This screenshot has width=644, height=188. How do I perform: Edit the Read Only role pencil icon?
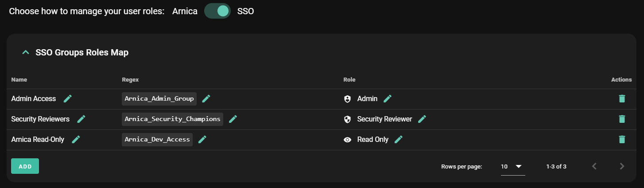(399, 139)
